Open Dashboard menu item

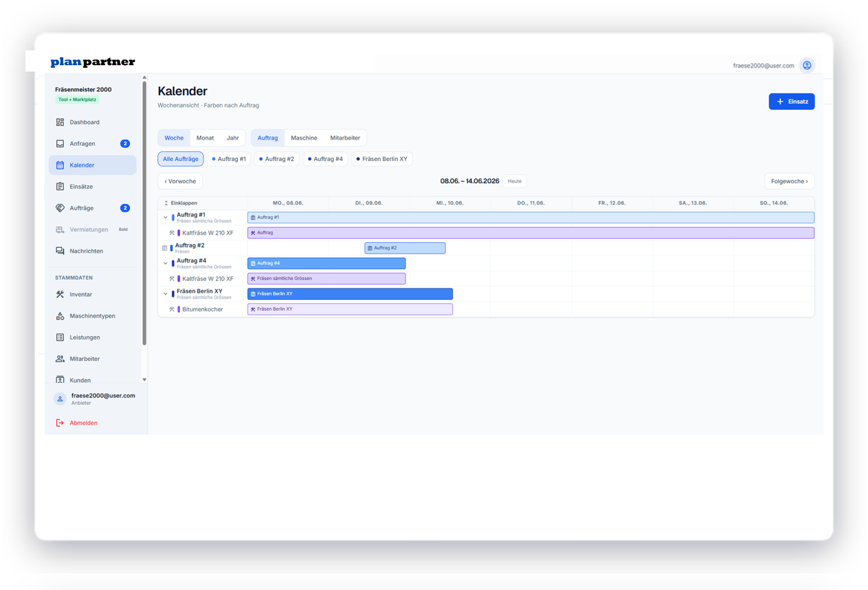coord(93,122)
